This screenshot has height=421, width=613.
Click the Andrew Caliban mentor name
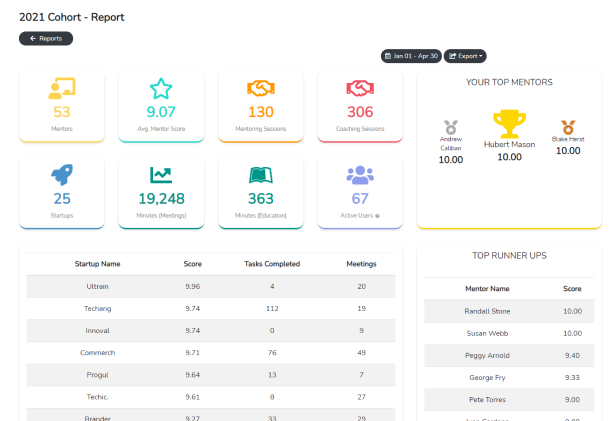451,143
